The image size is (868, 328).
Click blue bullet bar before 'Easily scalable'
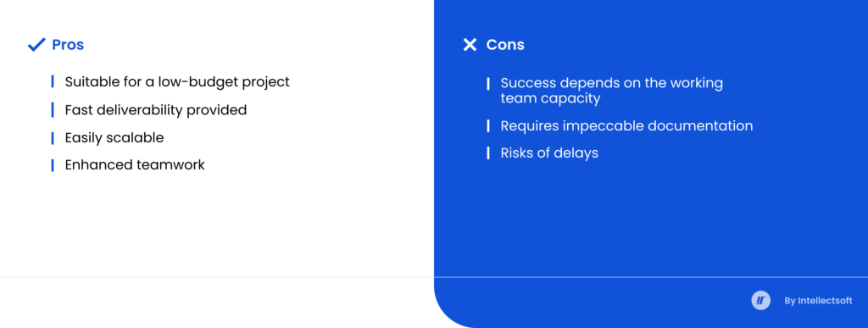pyautogui.click(x=53, y=138)
